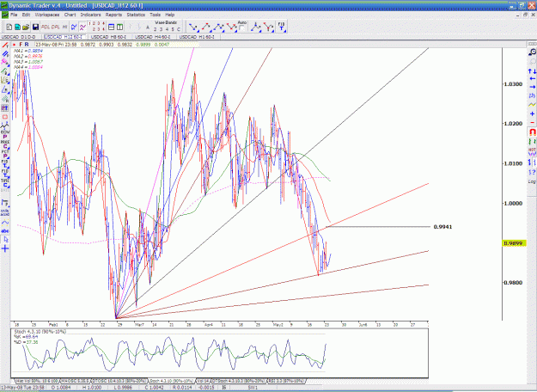The width and height of the screenshot is (537, 392).
Task: Switch to the DTOSC indicator tab
Action: tap(119, 381)
